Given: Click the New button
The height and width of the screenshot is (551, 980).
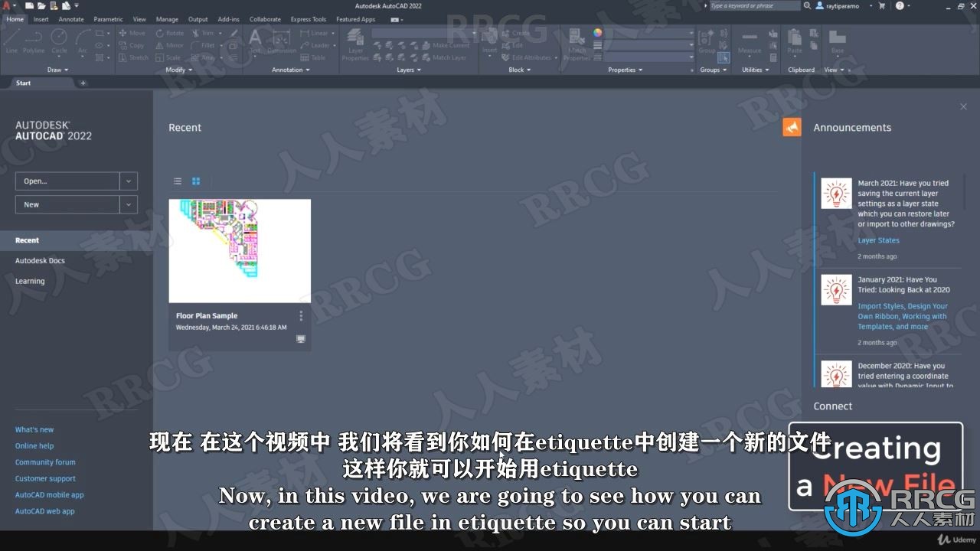Looking at the screenshot, I should pos(67,204).
